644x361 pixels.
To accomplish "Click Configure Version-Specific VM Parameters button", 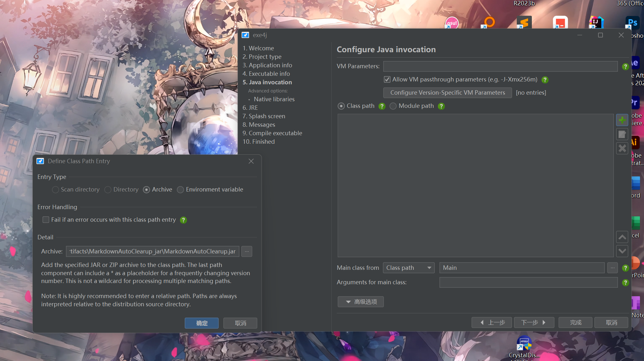I will point(448,93).
